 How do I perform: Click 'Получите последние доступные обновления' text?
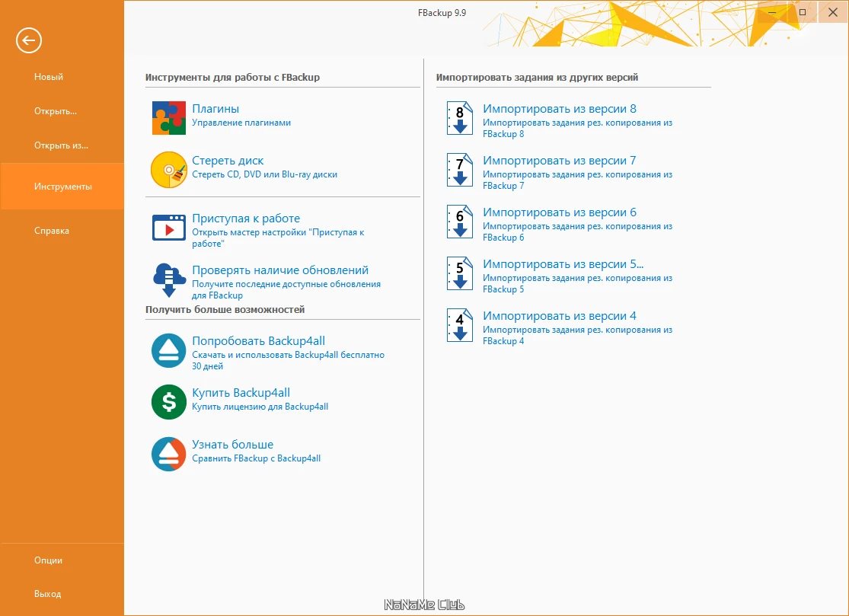pos(286,284)
